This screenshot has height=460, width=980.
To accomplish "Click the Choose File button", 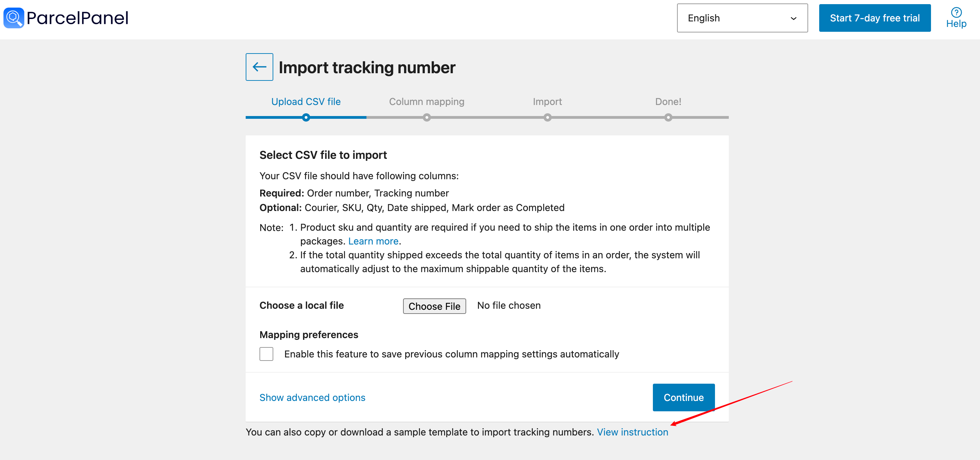I will click(434, 306).
